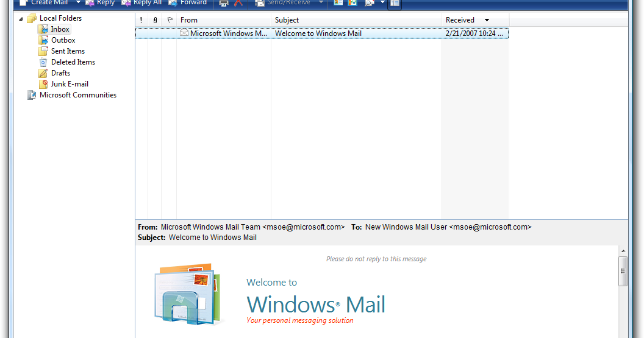
Task: Select the Outbox folder
Action: click(x=63, y=40)
